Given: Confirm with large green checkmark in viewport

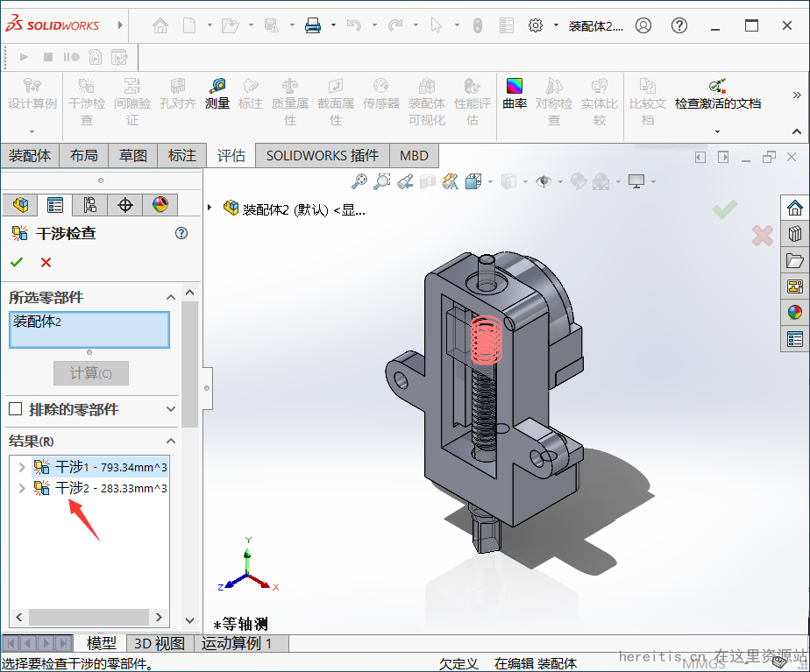Looking at the screenshot, I should pyautogui.click(x=725, y=209).
